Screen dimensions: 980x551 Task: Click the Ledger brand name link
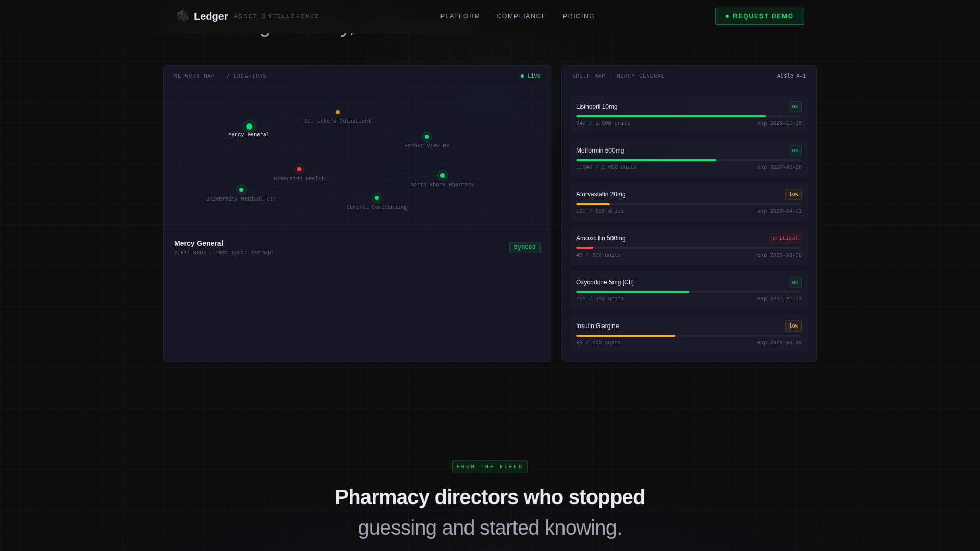tap(211, 16)
